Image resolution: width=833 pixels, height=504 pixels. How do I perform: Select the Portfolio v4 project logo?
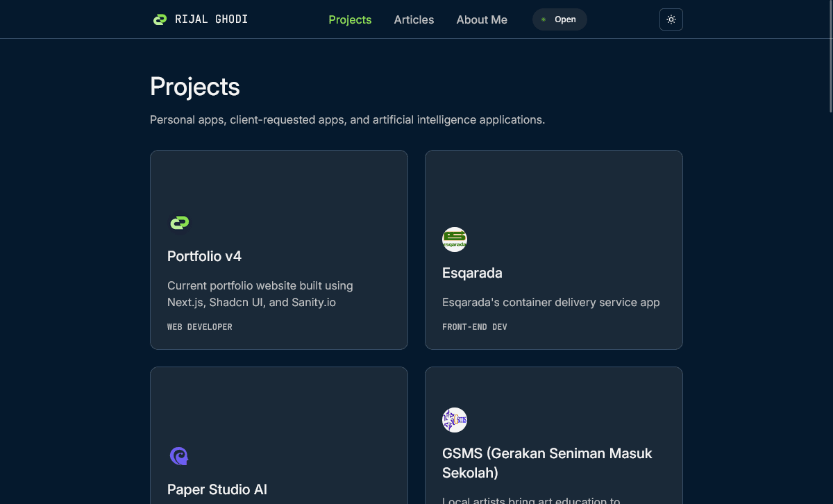pyautogui.click(x=179, y=223)
